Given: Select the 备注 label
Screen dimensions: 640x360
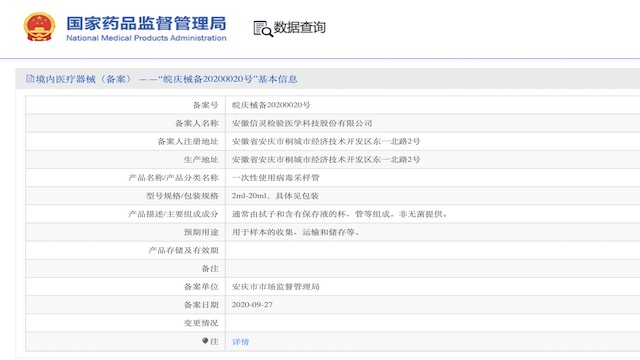Looking at the screenshot, I should 210,269.
